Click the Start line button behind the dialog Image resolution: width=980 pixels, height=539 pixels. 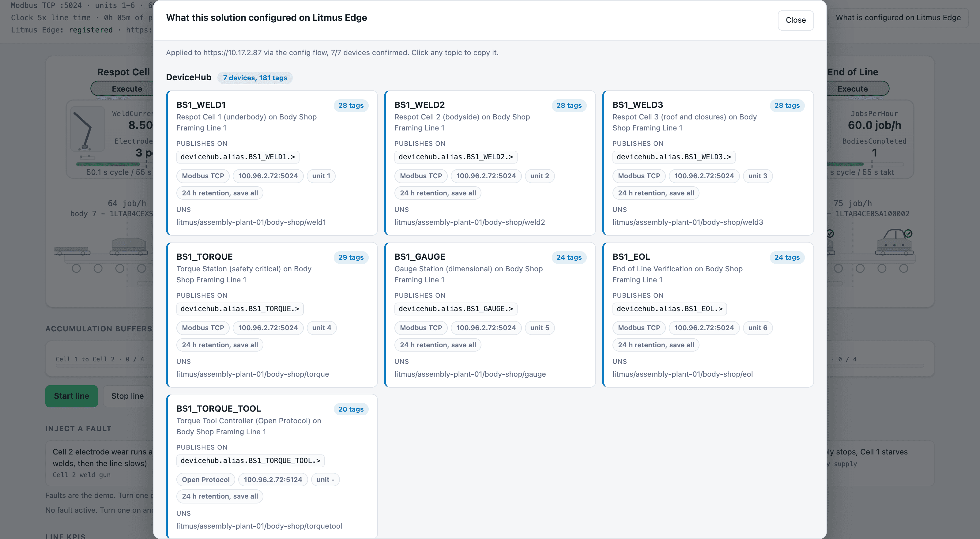click(x=72, y=396)
